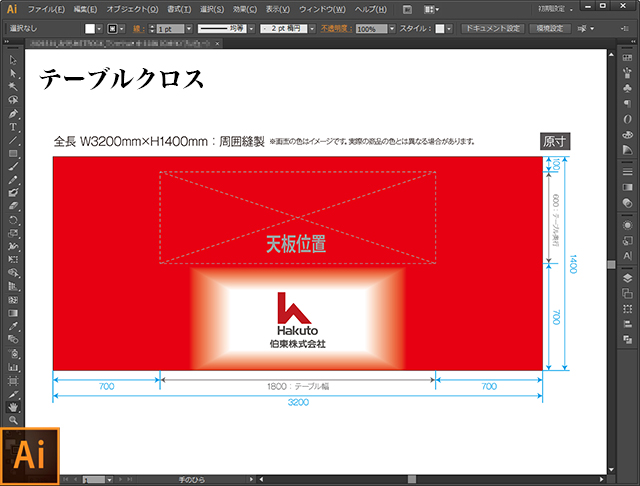This screenshot has height=486, width=640.
Task: Open the 編集(E) menu
Action: [85, 9]
